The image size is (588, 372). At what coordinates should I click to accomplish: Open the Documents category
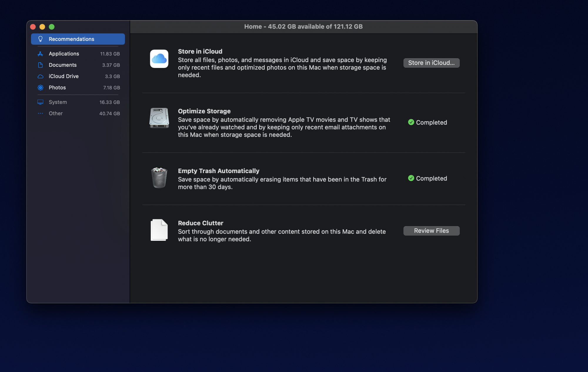coord(78,65)
